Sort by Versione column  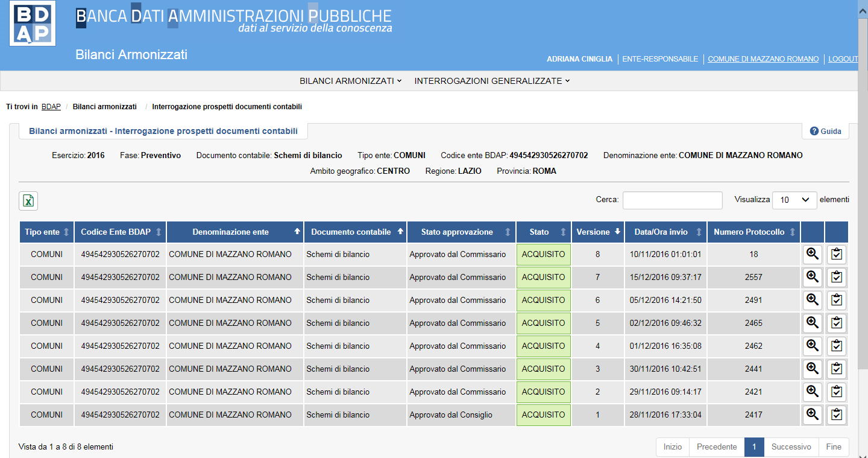click(598, 232)
